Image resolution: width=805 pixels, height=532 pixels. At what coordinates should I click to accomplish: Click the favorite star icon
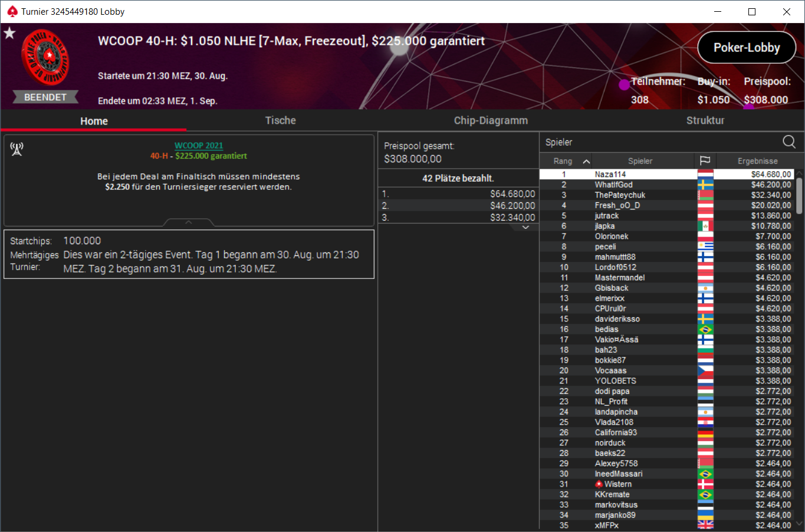9,33
